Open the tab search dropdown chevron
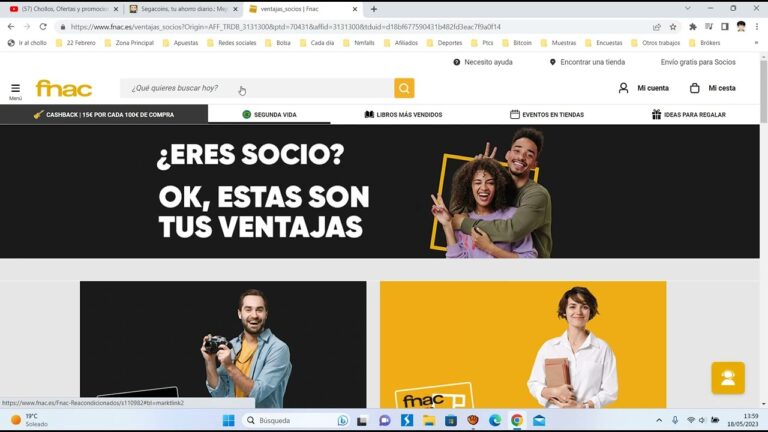768x432 pixels. [688, 8]
